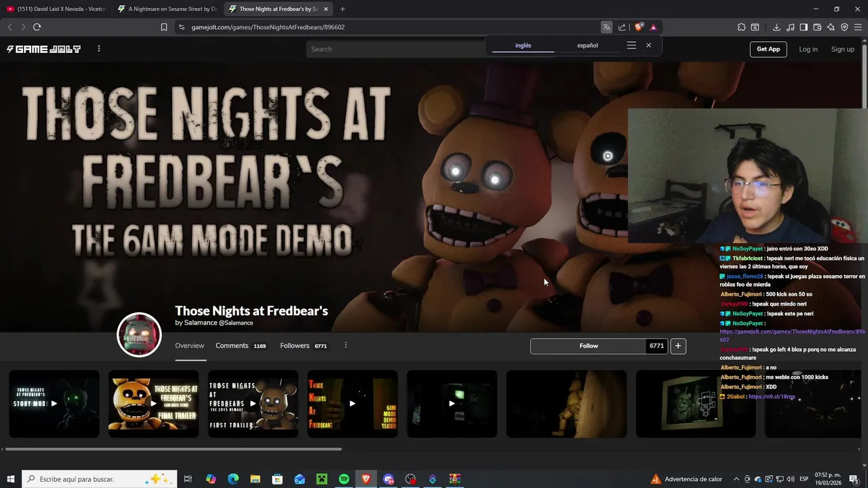This screenshot has width=868, height=488.
Task: Play the 6AM Mode Demo Teaser video
Action: (353, 403)
